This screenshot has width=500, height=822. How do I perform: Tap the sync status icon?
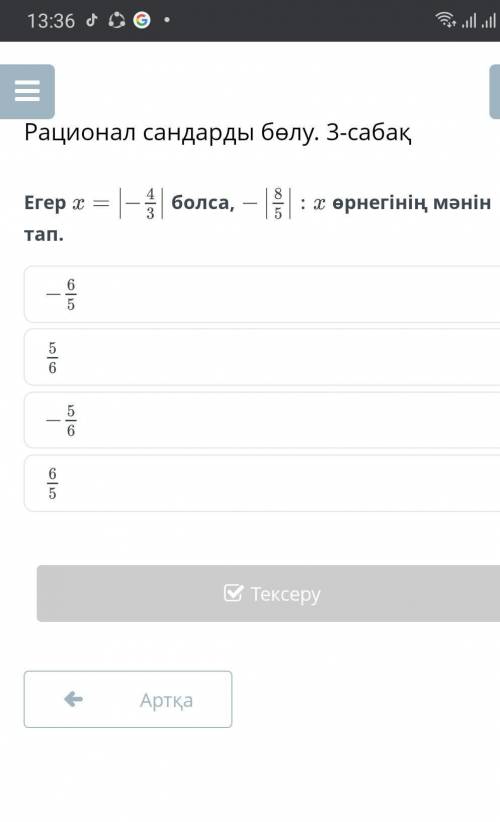(x=116, y=20)
